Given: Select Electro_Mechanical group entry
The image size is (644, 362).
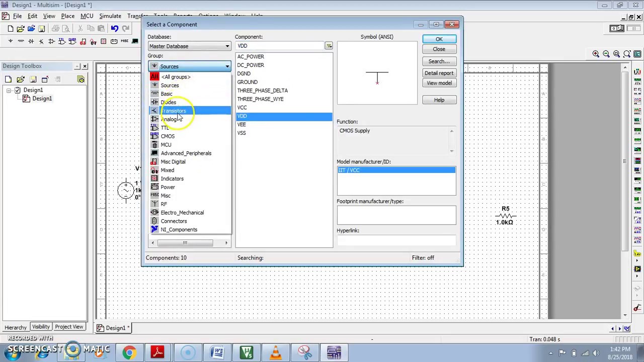Looking at the screenshot, I should 182,213.
